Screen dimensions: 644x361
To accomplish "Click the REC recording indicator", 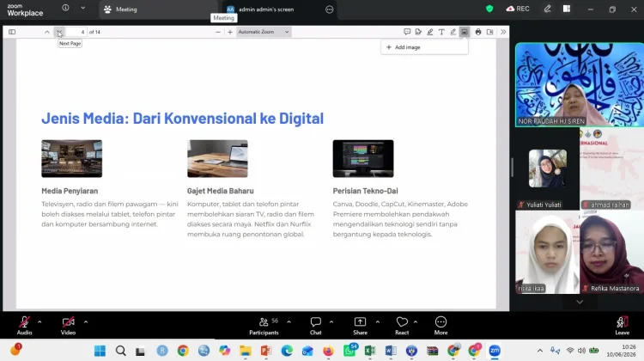I will 518,9.
